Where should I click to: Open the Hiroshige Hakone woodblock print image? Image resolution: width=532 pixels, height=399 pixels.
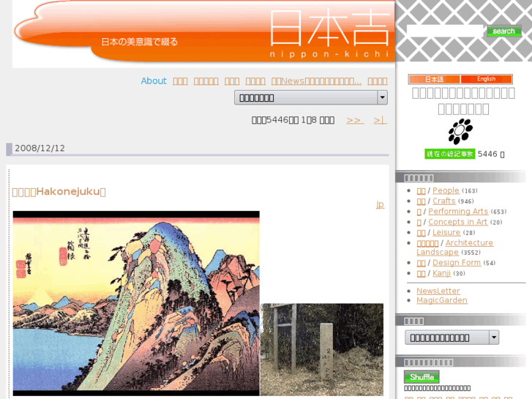click(136, 303)
